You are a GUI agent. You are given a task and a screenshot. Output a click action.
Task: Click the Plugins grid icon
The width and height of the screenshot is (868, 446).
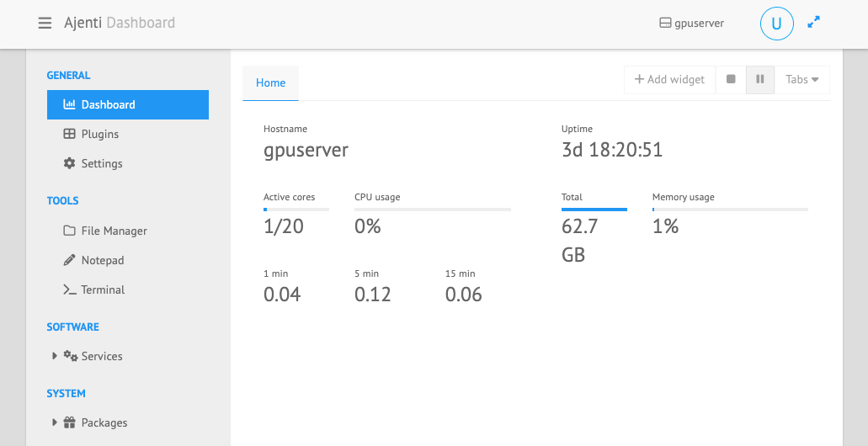coord(69,134)
